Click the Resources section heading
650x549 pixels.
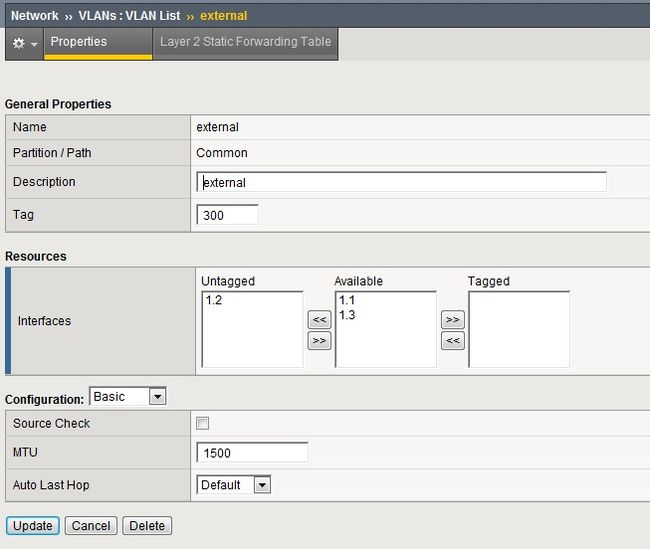click(36, 256)
